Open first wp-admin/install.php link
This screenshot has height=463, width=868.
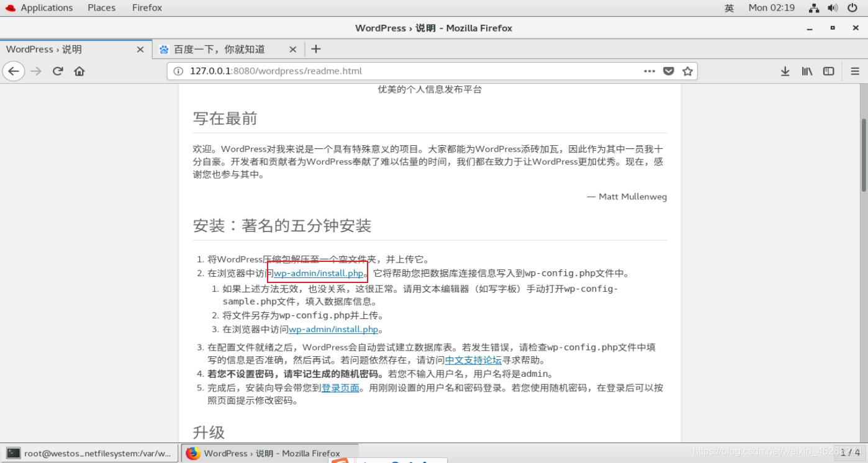pos(319,273)
